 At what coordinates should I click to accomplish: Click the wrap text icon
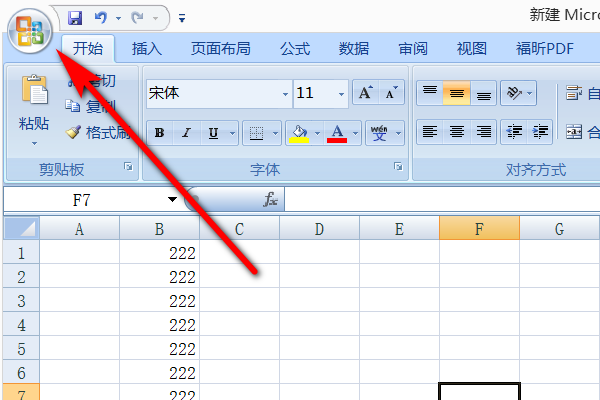[574, 93]
